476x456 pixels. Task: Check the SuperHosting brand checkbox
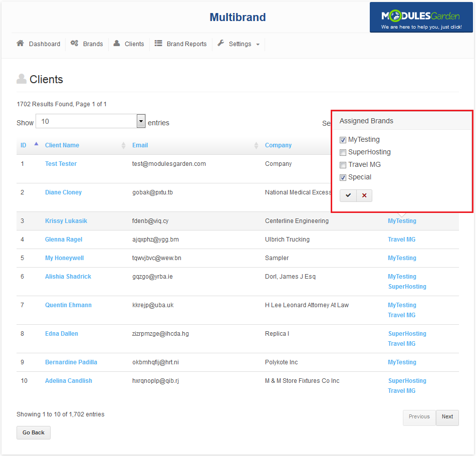pos(343,152)
